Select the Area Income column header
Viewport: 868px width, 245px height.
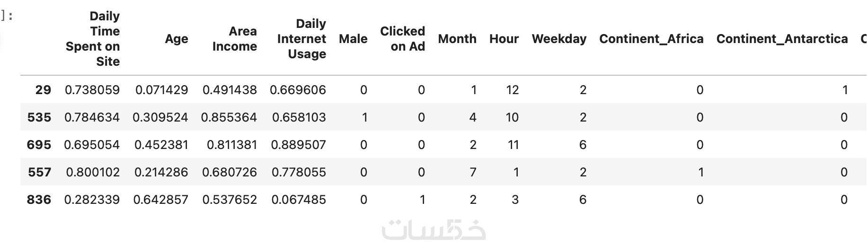pos(235,39)
